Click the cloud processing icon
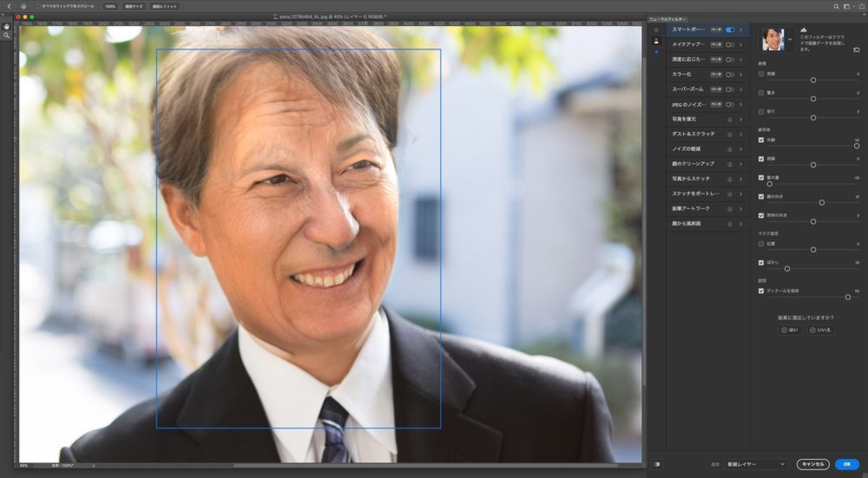The width and height of the screenshot is (868, 478). click(803, 29)
